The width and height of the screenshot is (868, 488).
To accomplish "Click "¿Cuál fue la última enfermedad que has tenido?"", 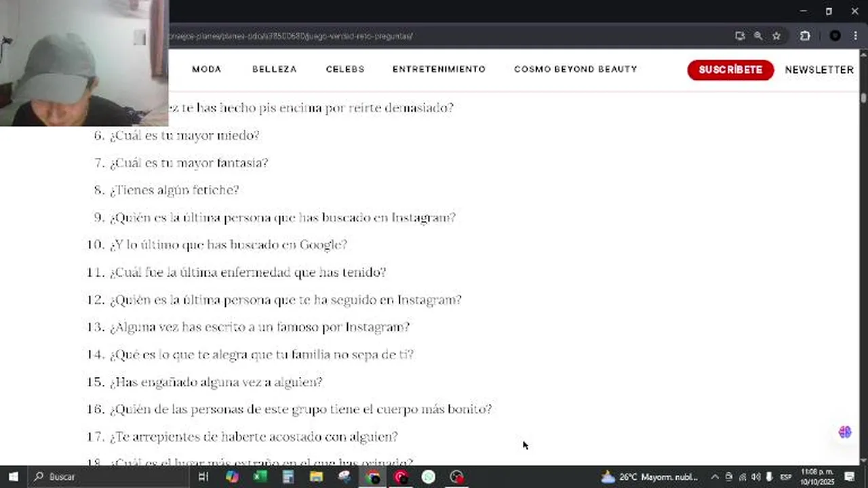I will tap(248, 272).
